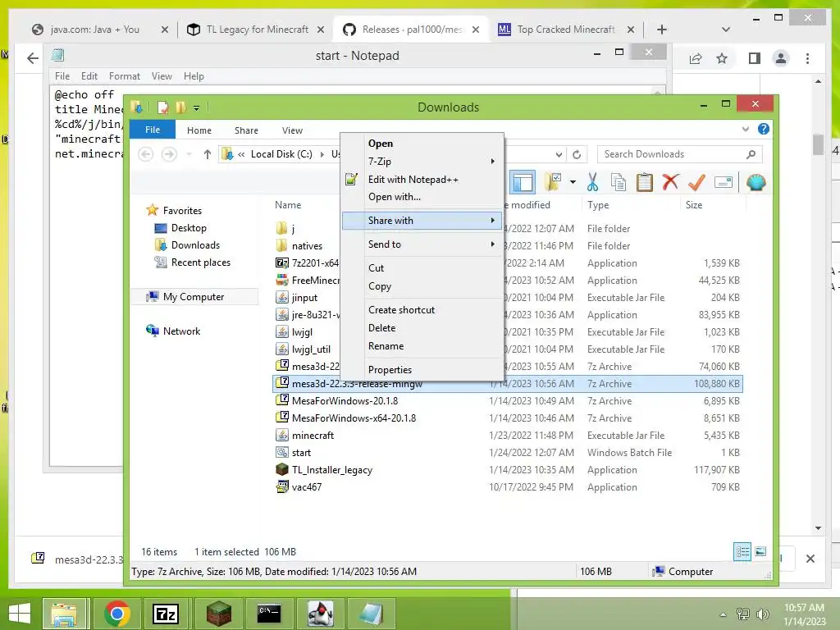840x630 pixels.
Task: Open the folder options dropdown arrow
Action: click(573, 182)
